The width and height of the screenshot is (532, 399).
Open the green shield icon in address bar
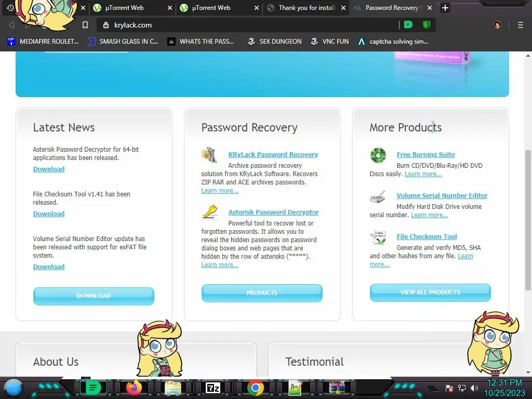427,25
